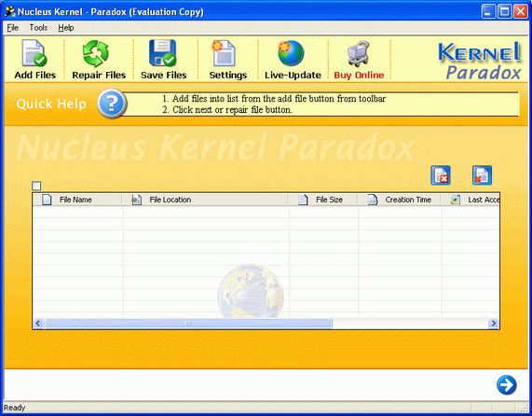Open the Tools menu

click(38, 28)
